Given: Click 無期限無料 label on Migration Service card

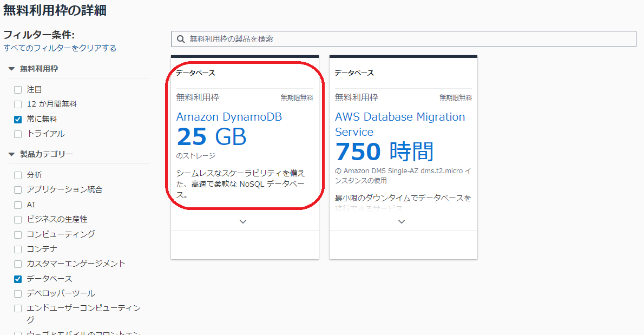Looking at the screenshot, I should [456, 98].
